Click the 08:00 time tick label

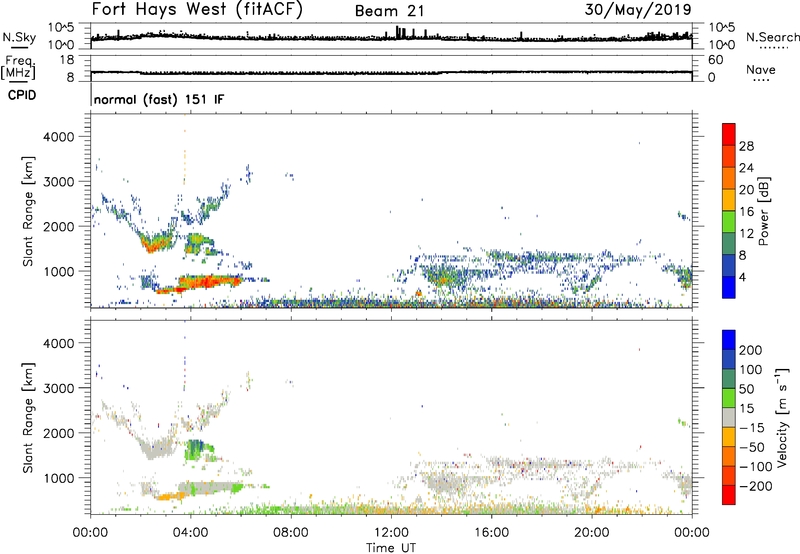click(291, 533)
